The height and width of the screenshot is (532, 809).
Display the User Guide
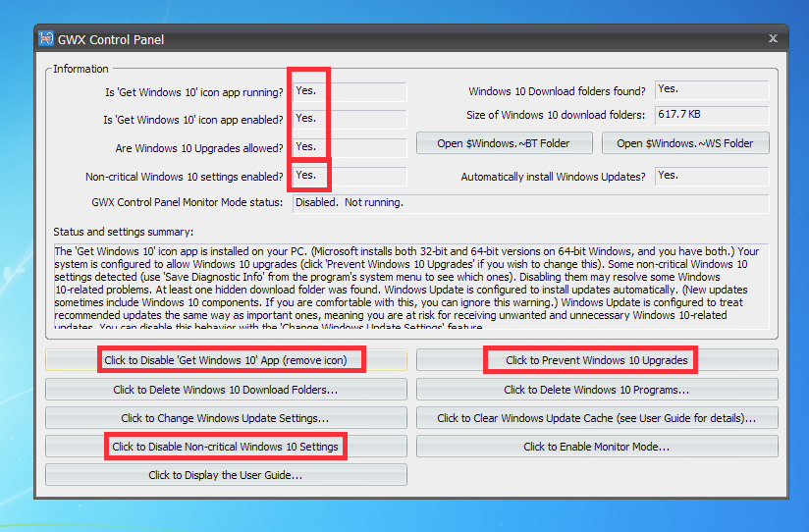(x=226, y=475)
